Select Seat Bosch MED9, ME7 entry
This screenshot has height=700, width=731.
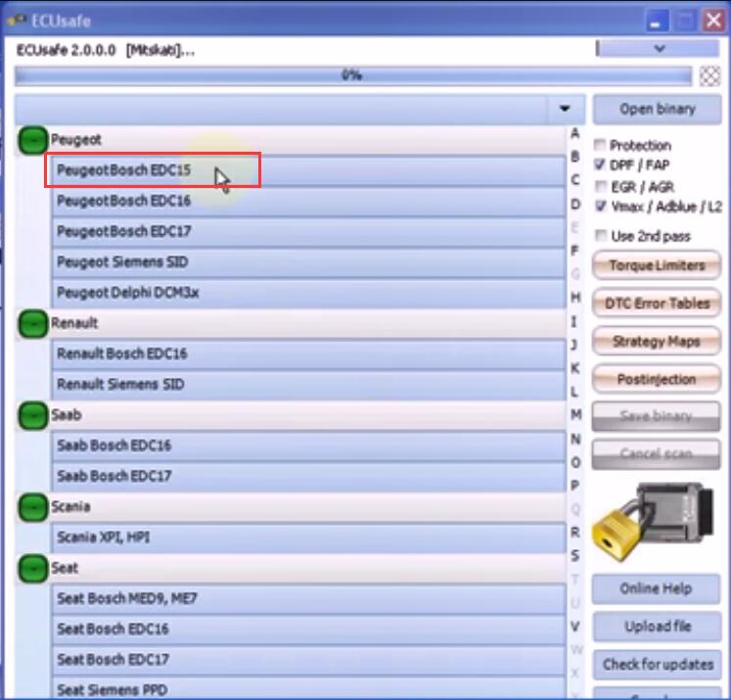308,599
